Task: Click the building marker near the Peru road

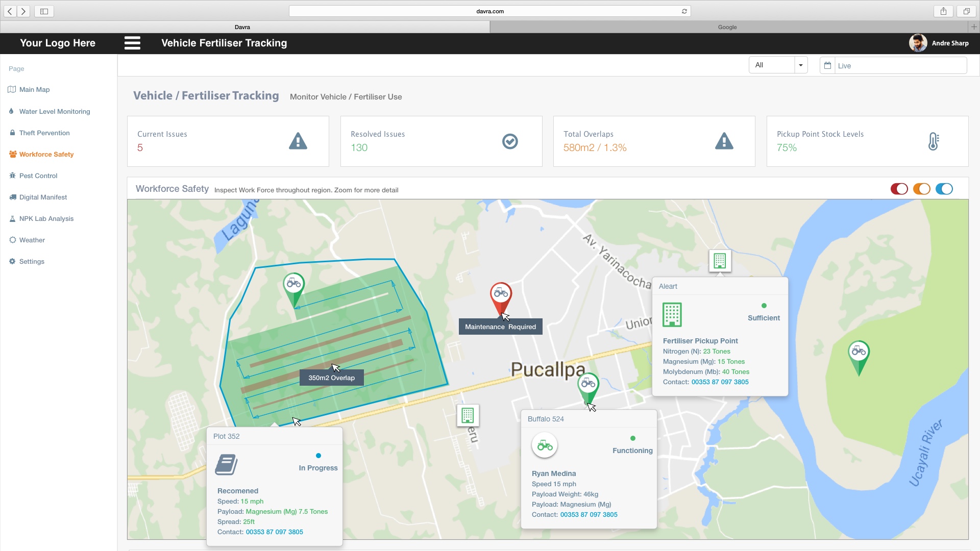Action: point(468,415)
